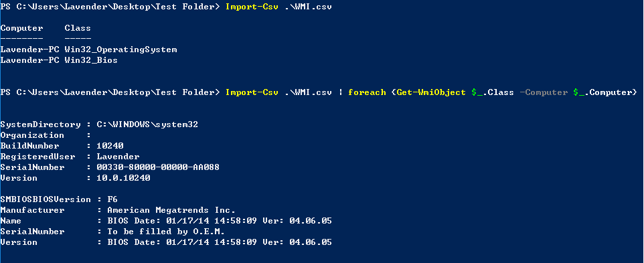
Task: Click the first Import-Csv command text
Action: click(252, 7)
